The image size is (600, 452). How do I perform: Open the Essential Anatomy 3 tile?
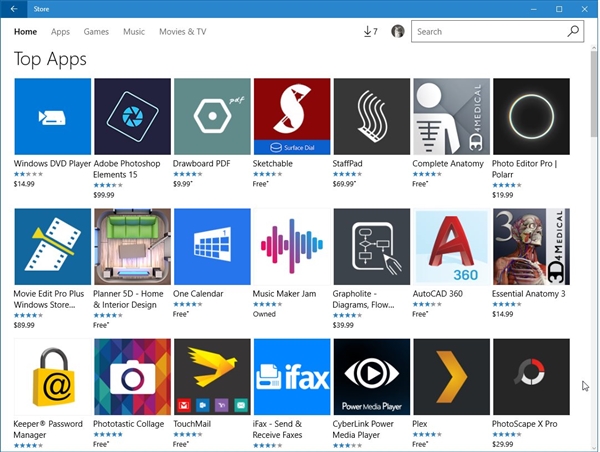tap(531, 246)
